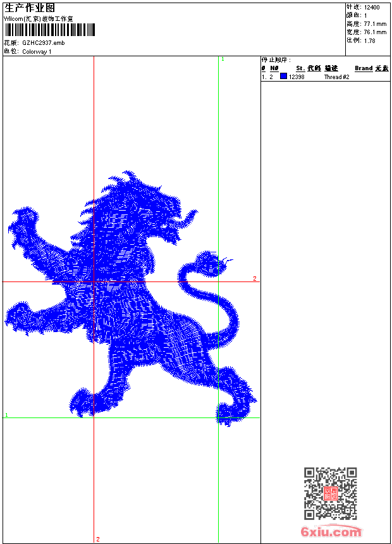The height and width of the screenshot is (544, 392).
Task: Click the red marker 2 at right
Action: [x=255, y=278]
